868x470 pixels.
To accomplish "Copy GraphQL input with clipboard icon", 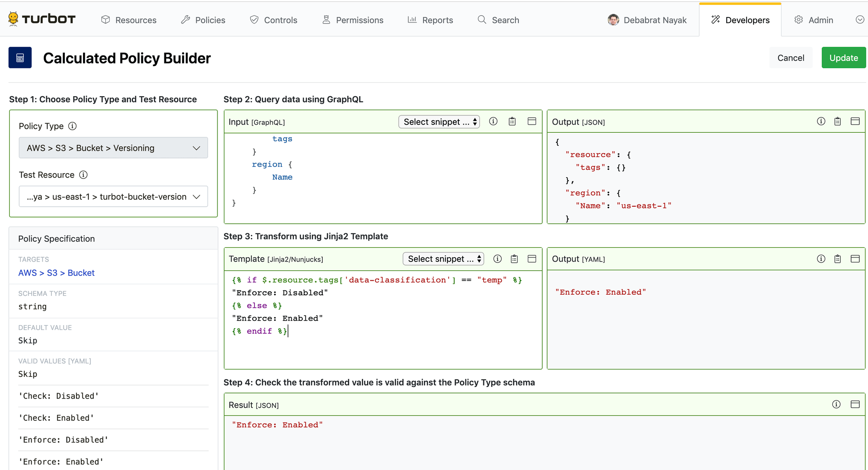I will [x=512, y=122].
